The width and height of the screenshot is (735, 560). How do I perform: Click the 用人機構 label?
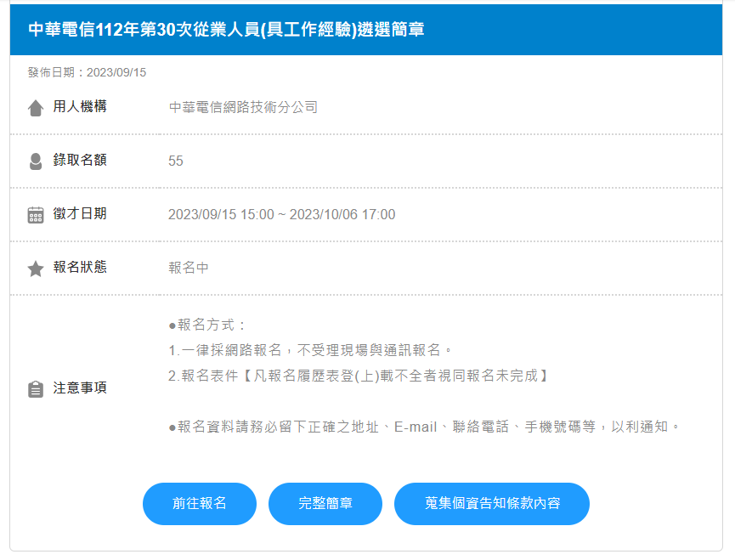[80, 107]
